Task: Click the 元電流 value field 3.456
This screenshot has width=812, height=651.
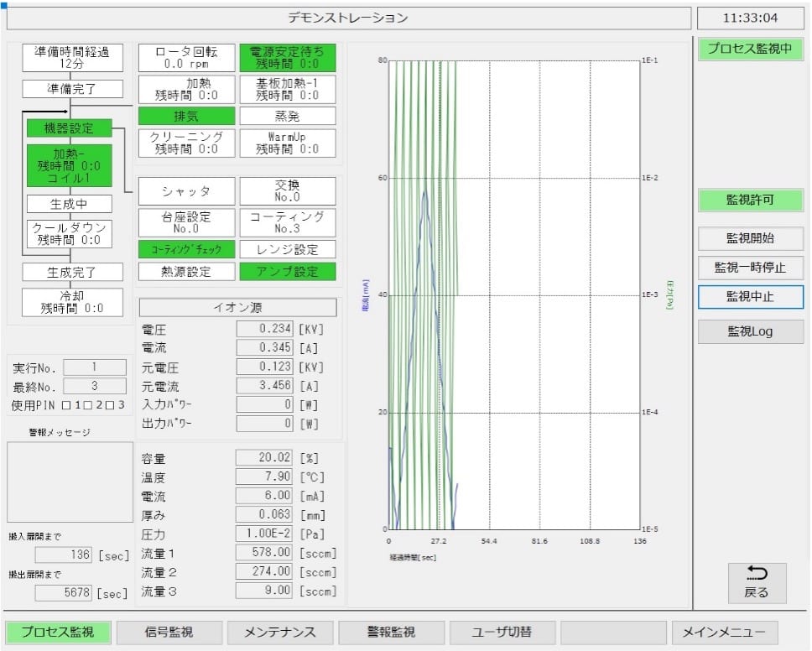Action: [x=264, y=386]
